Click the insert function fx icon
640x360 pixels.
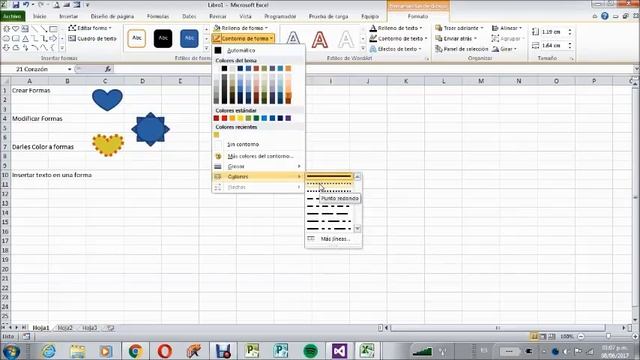[107, 69]
